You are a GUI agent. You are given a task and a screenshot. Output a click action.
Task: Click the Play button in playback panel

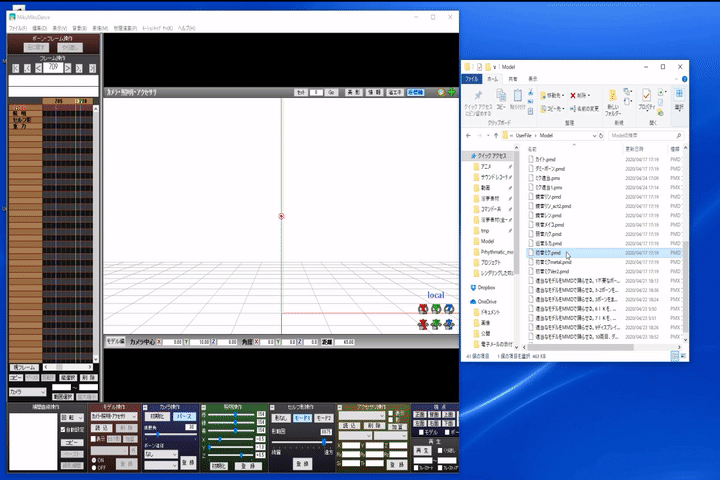[x=422, y=451]
